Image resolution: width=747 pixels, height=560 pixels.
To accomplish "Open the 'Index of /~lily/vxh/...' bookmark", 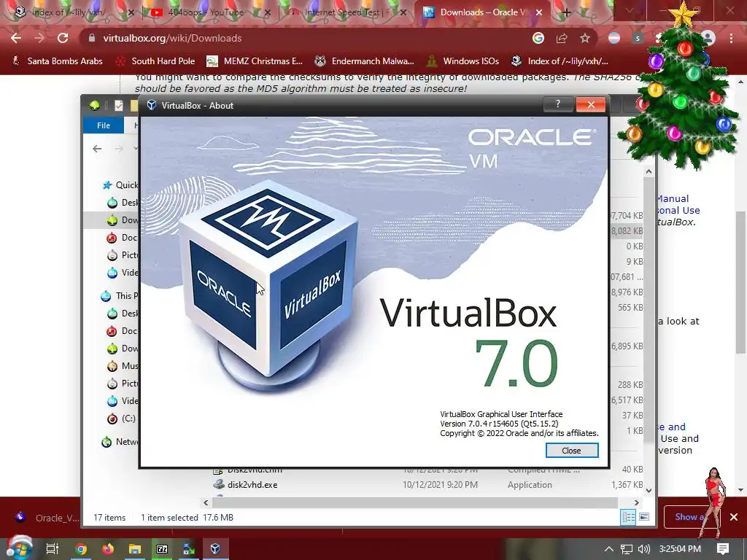I will pyautogui.click(x=560, y=61).
